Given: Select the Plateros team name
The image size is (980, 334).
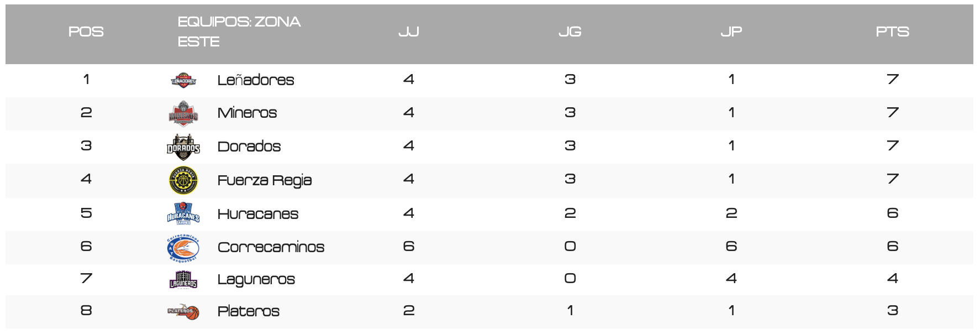Looking at the screenshot, I should (249, 311).
